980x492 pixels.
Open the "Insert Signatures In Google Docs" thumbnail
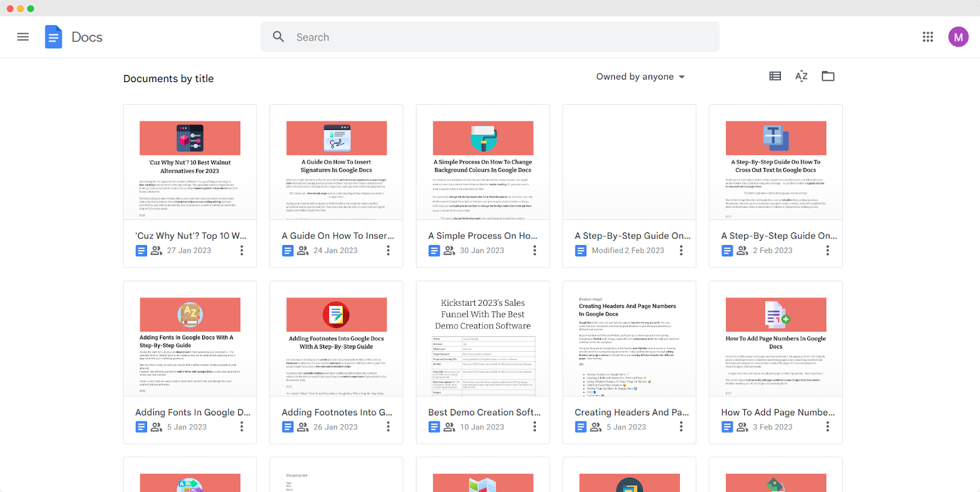tap(336, 162)
